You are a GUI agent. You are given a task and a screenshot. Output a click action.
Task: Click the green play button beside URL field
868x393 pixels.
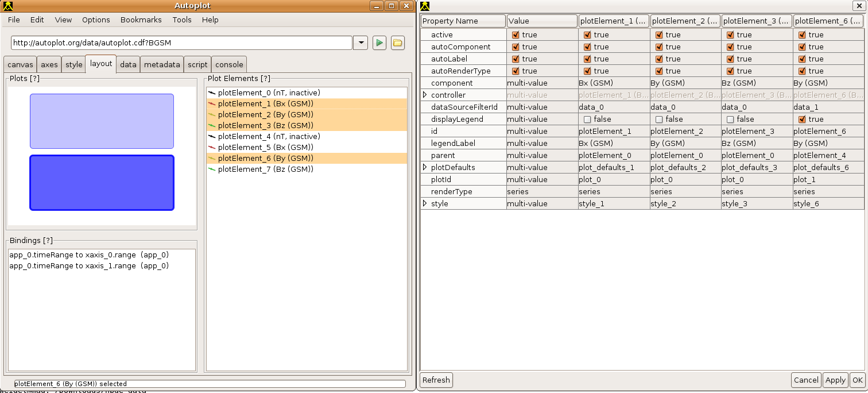pos(379,43)
